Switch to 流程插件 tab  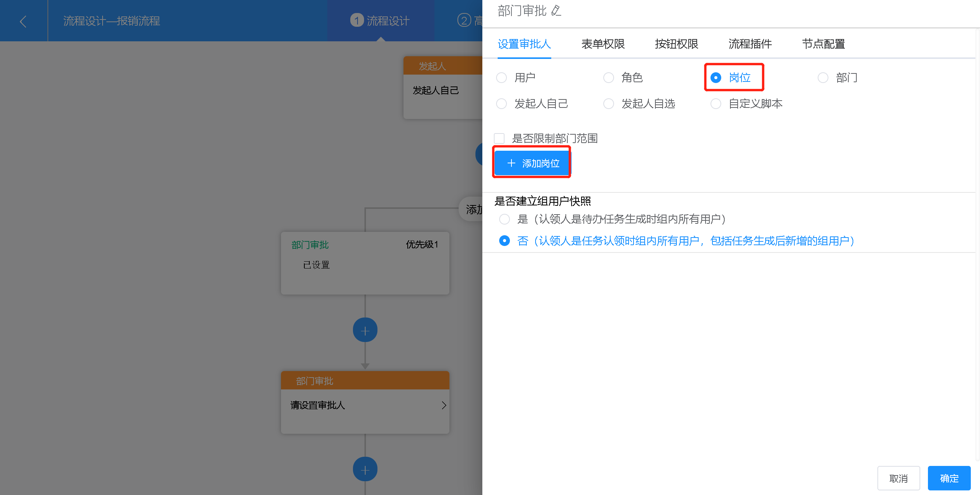click(x=750, y=44)
